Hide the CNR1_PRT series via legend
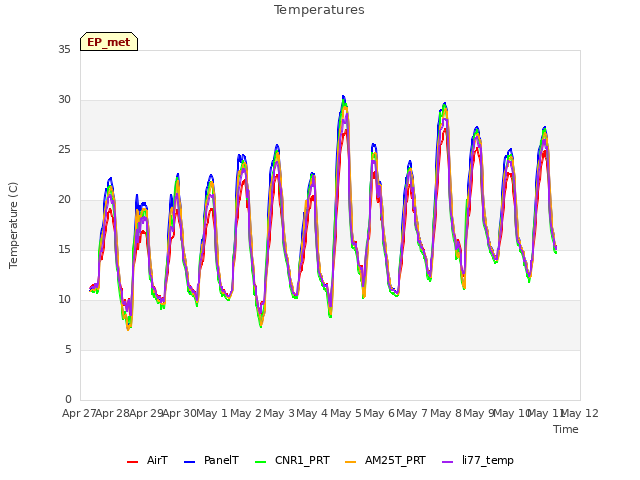Viewport: 640px width, 480px height. click(292, 460)
